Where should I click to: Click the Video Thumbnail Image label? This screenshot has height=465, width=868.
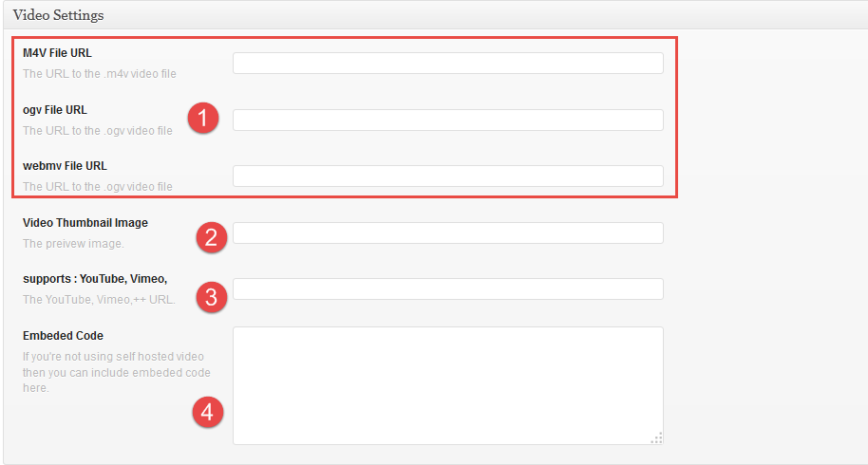(85, 223)
